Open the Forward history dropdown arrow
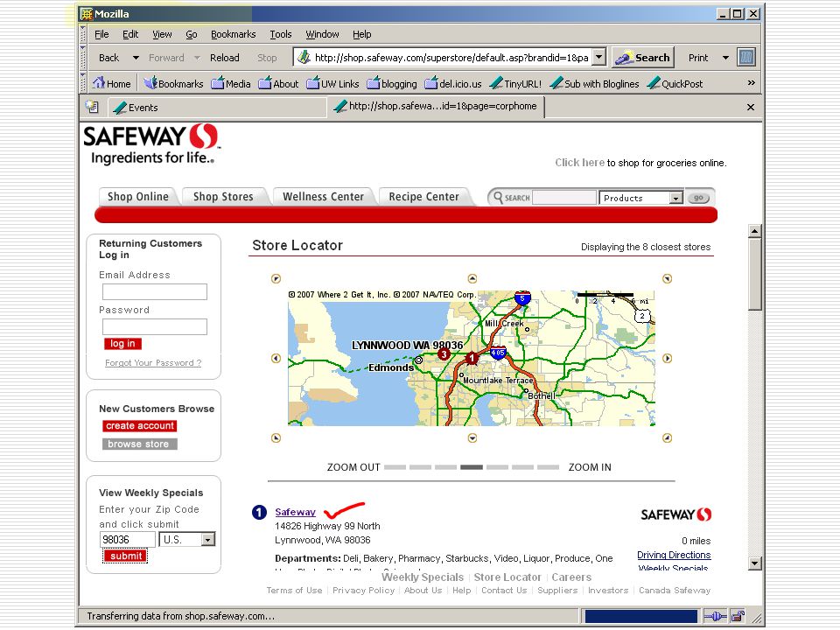This screenshot has width=840, height=630. click(197, 58)
